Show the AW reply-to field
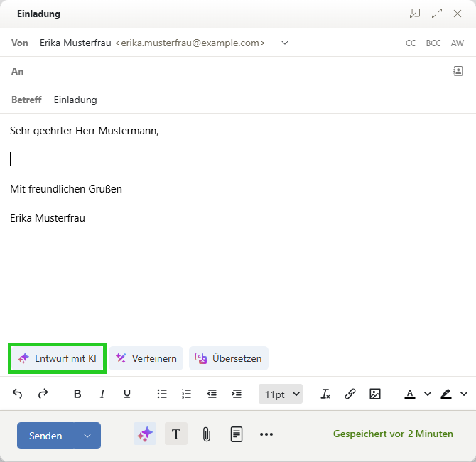This screenshot has height=462, width=476. [458, 43]
